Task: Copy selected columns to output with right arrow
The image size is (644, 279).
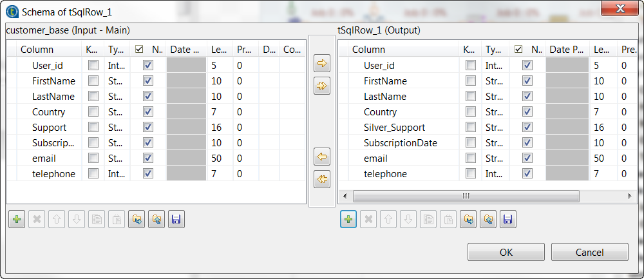Action: (x=321, y=64)
